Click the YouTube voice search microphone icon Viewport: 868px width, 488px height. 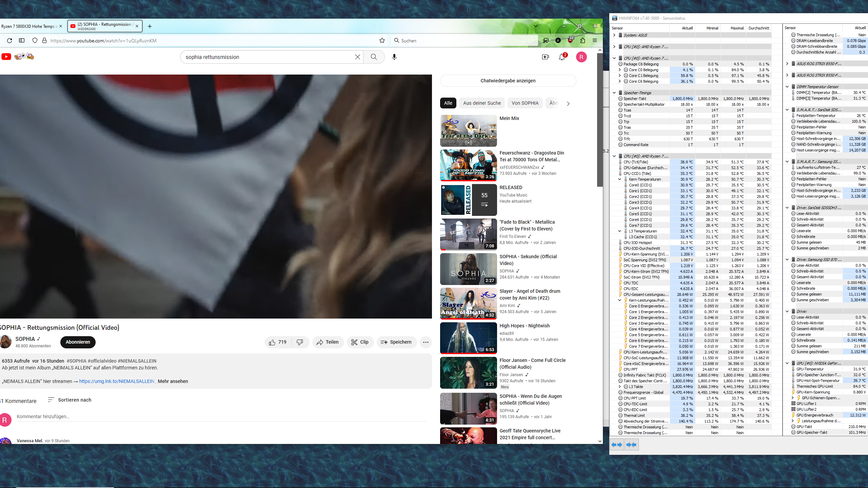point(394,57)
